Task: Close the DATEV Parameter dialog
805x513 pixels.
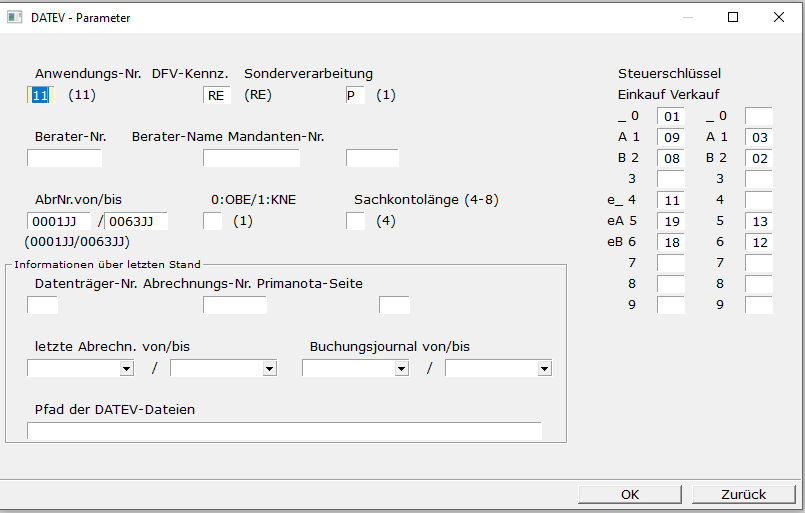Action: (x=779, y=17)
